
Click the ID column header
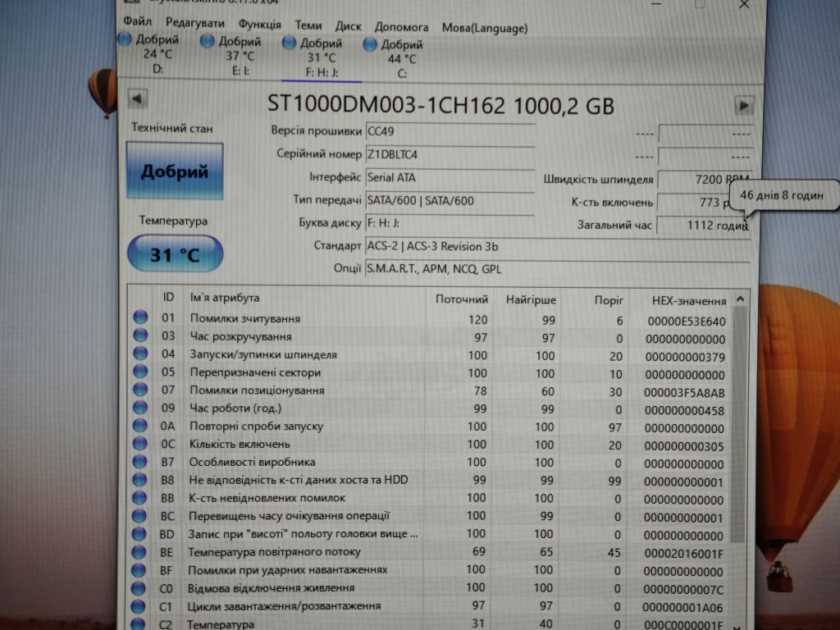168,297
